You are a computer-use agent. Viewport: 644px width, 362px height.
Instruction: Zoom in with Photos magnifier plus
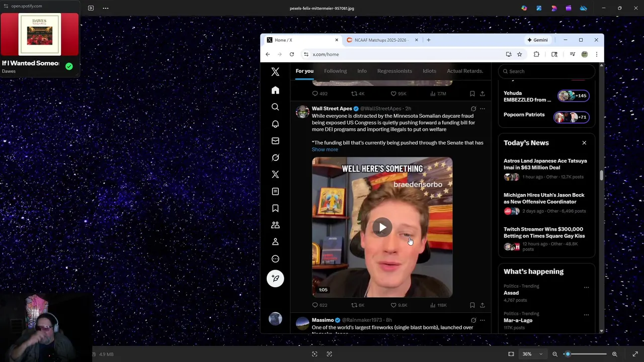(614, 354)
